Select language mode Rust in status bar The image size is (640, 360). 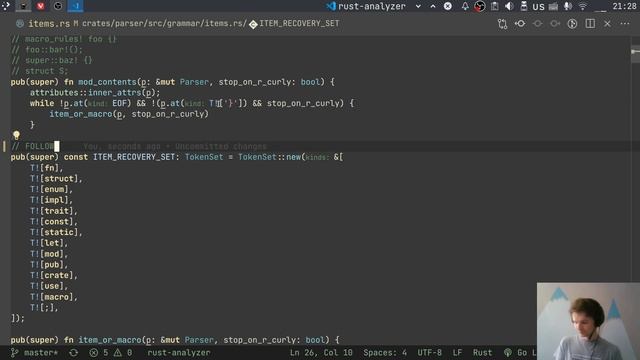[482, 353]
